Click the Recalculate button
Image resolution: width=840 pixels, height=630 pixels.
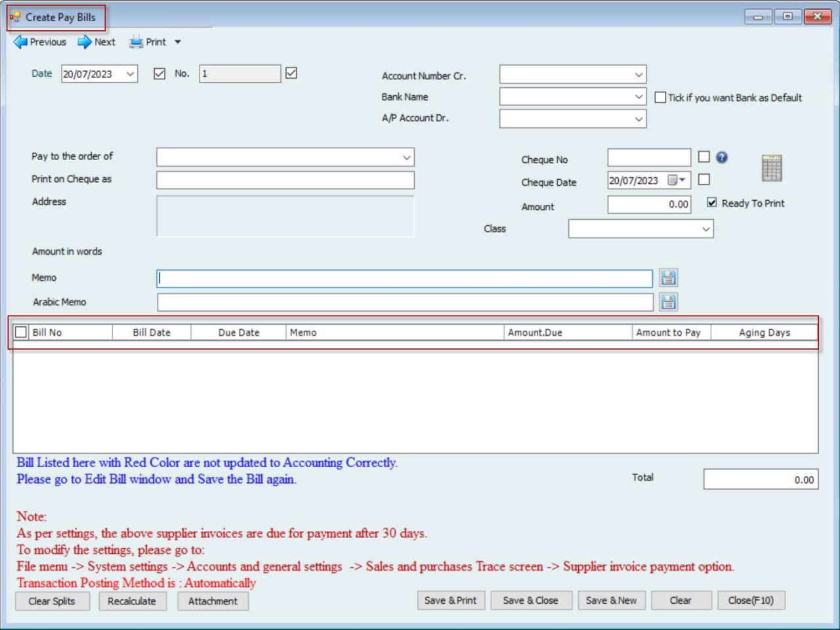132,601
